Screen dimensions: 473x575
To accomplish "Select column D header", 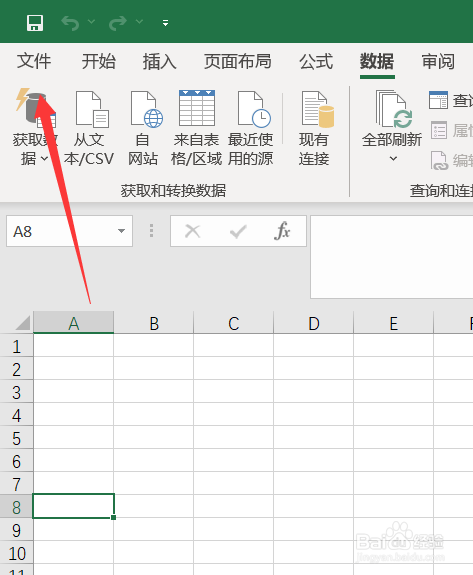I will coord(314,323).
